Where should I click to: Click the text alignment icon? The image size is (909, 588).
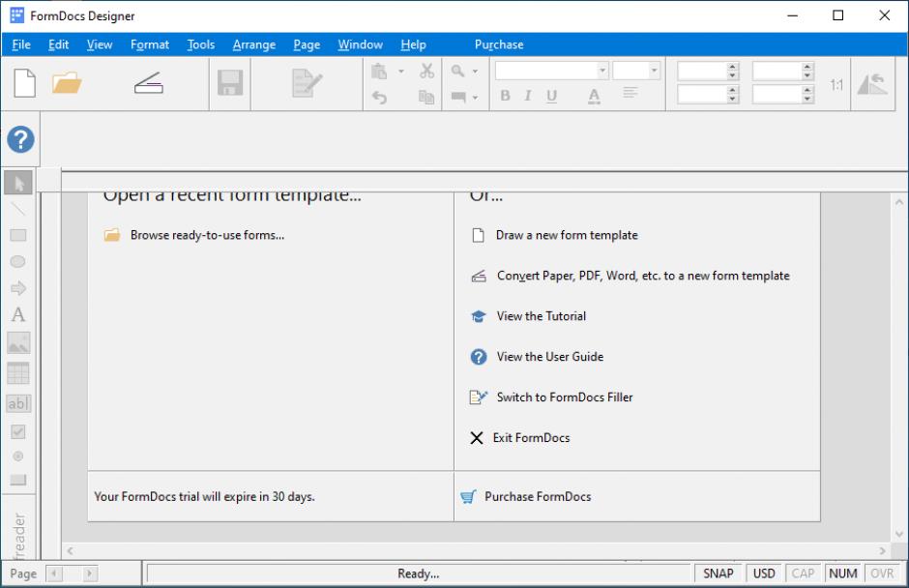[x=630, y=93]
